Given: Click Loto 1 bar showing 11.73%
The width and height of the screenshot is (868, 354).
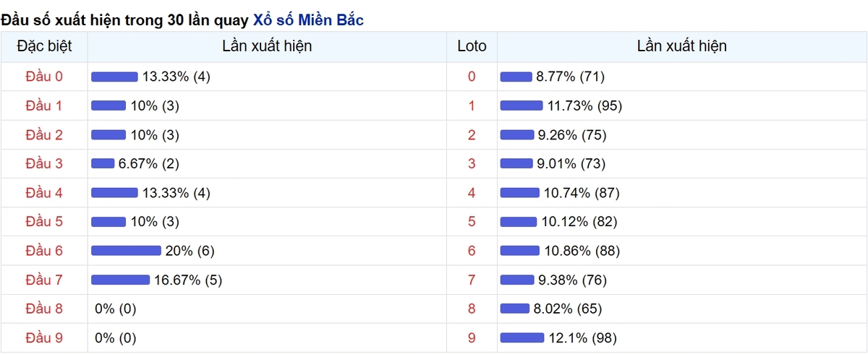Looking at the screenshot, I should (x=522, y=105).
